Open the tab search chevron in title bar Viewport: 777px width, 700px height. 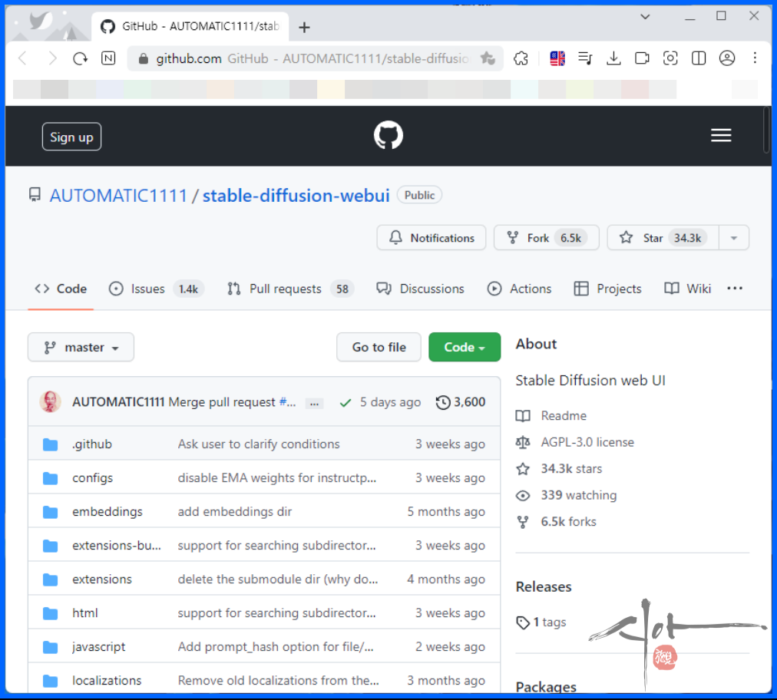tap(645, 16)
